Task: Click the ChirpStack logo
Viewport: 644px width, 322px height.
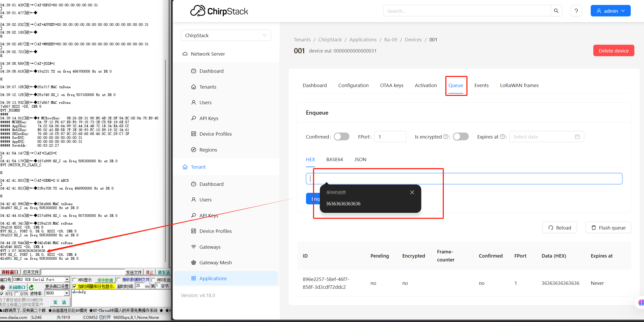Action: (x=219, y=11)
